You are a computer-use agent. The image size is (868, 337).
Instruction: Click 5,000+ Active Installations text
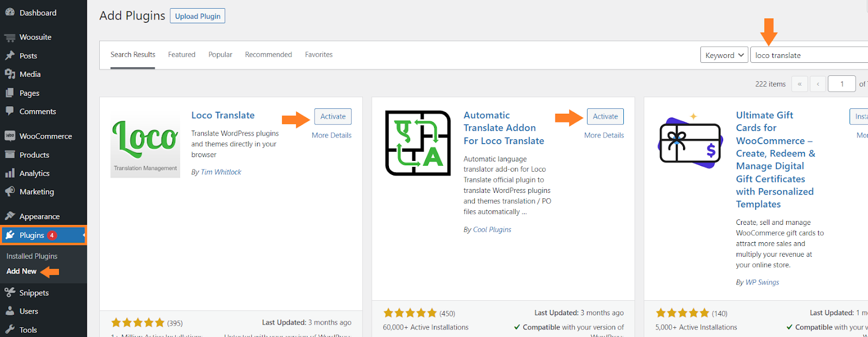pos(696,327)
